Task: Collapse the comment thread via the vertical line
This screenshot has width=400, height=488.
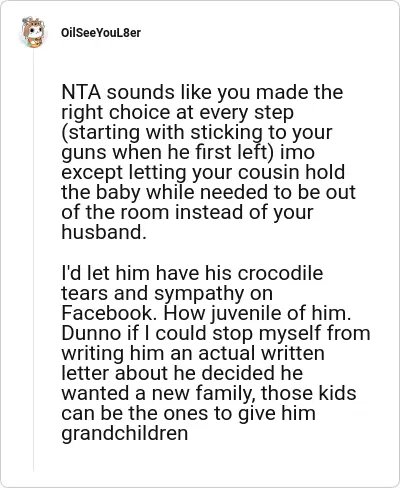Action: pos(34,260)
